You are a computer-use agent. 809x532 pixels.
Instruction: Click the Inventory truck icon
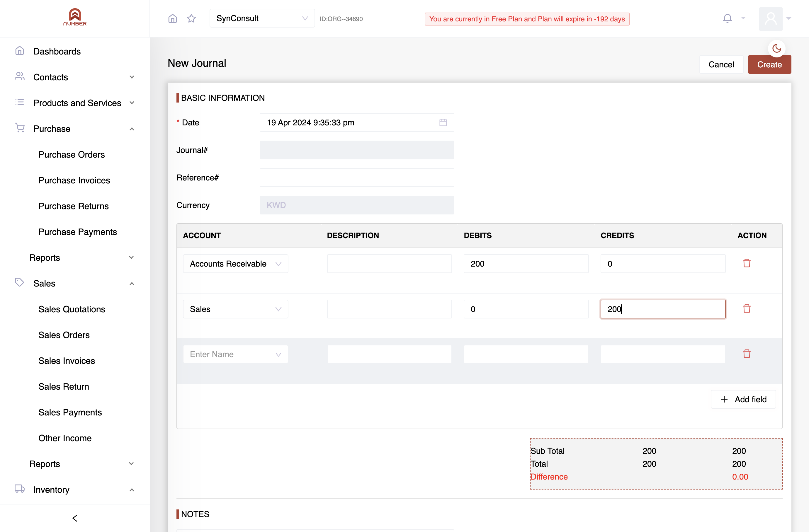(19, 489)
